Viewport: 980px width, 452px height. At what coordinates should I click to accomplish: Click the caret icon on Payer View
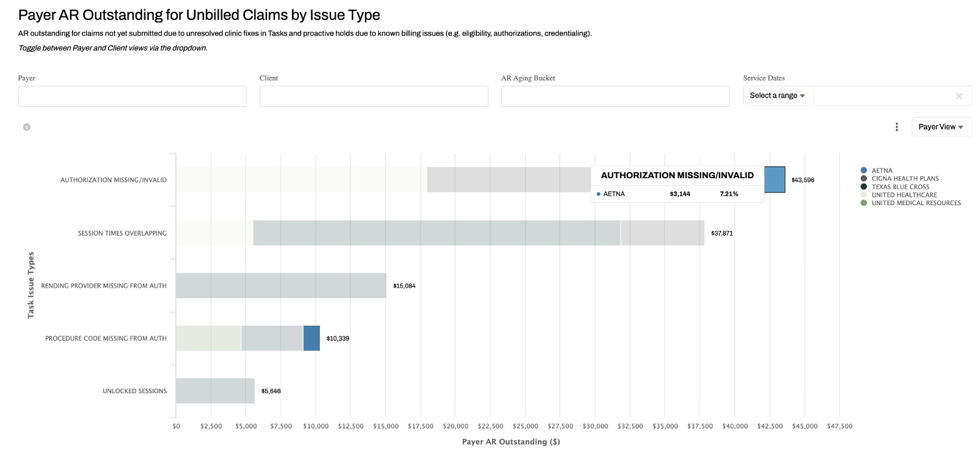960,126
